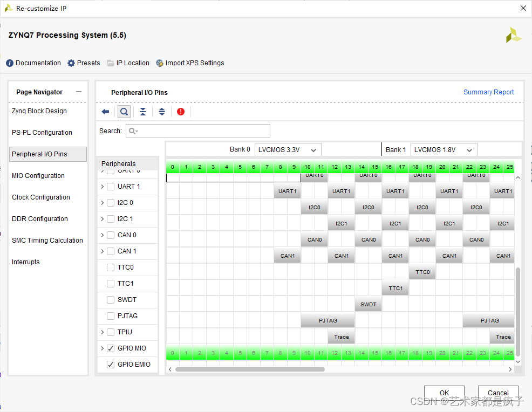The width and height of the screenshot is (532, 412).
Task: Enable the CAN 1 checkbox
Action: tap(111, 251)
